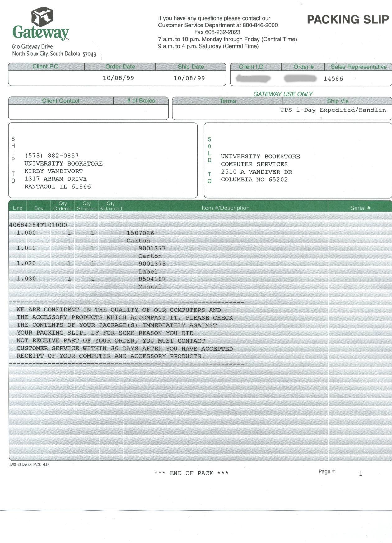Click the Line column header
Screen dimensions: 392x543
pyautogui.click(x=17, y=208)
